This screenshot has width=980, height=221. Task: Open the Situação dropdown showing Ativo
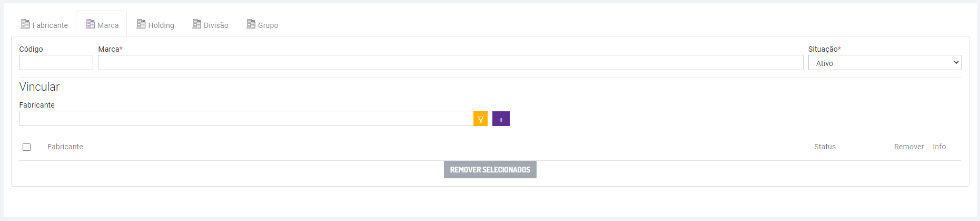coord(884,63)
